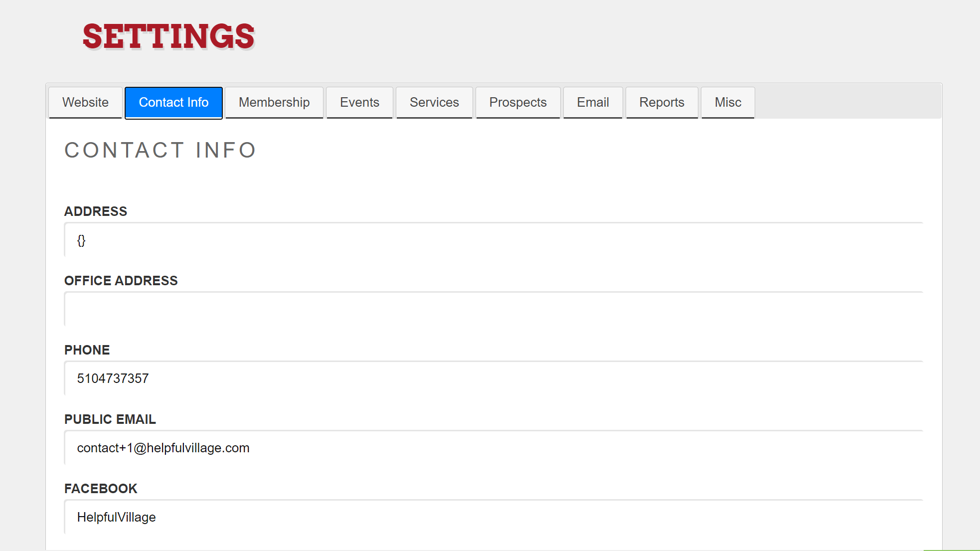Viewport: 980px width, 551px height.
Task: Select the Contact Info tab
Action: [x=173, y=102]
